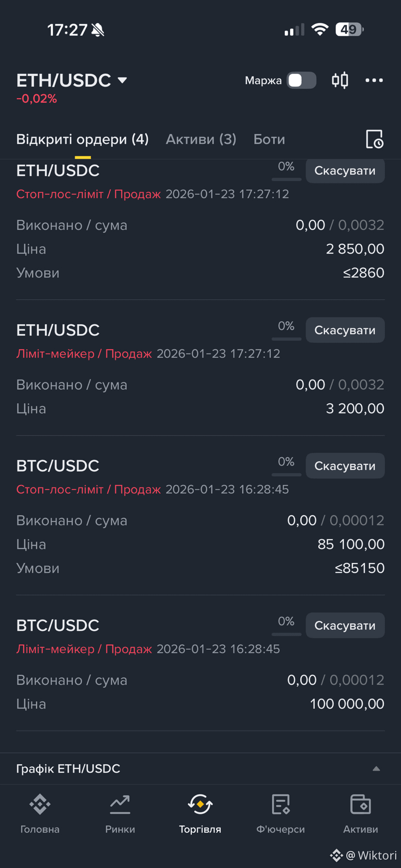This screenshot has width=401, height=868.
Task: Switch to the Боти tab
Action: (x=269, y=139)
